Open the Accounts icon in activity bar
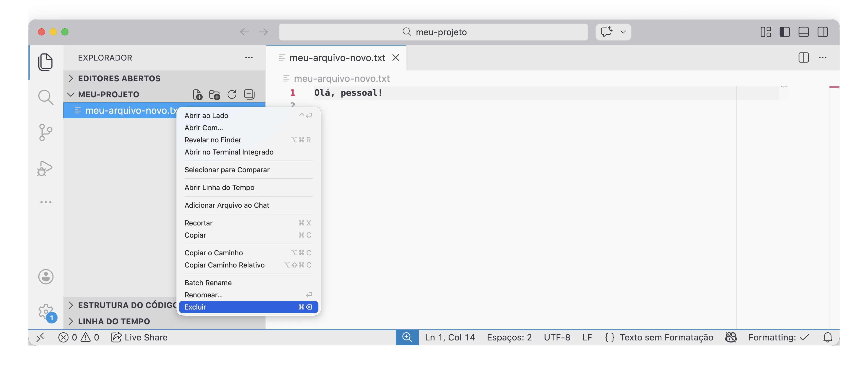This screenshot has width=868, height=383. pos(45,277)
